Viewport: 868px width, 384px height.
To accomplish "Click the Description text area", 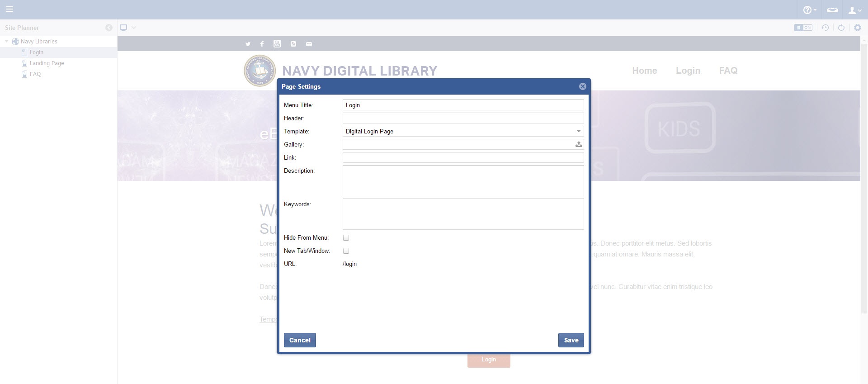I will coord(463,180).
